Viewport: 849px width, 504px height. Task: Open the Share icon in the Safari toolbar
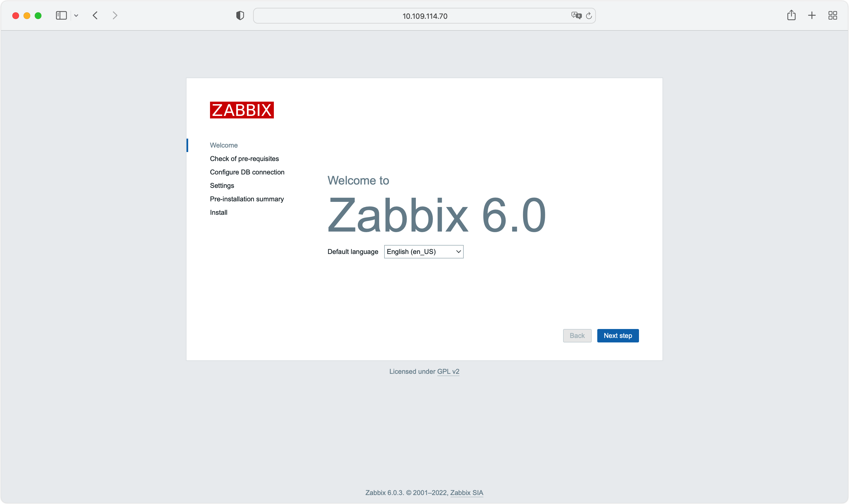[x=791, y=15]
